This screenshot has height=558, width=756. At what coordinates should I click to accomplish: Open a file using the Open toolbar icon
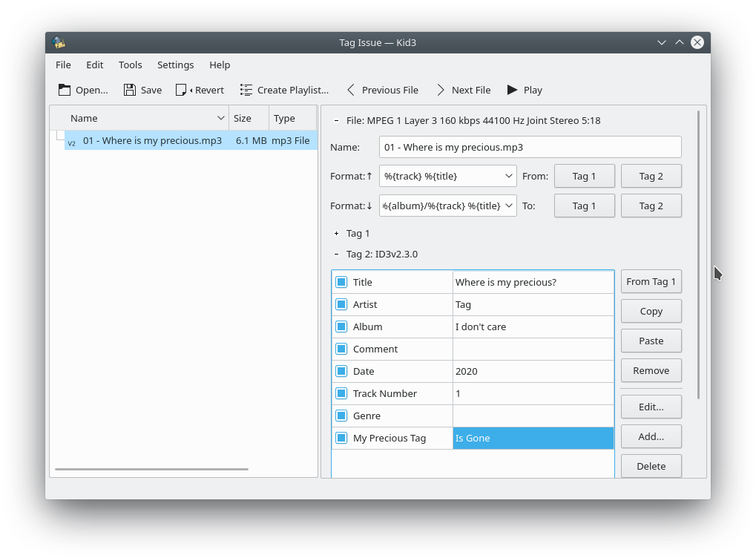pos(65,89)
